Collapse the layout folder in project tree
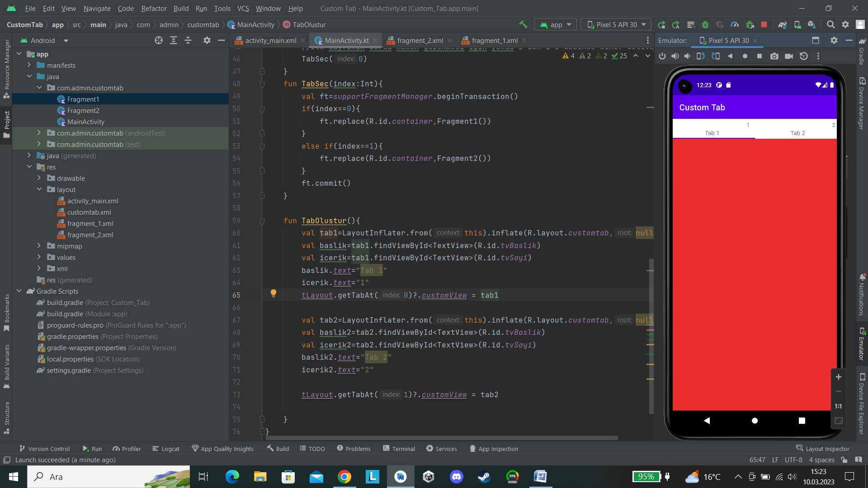Image resolution: width=868 pixels, height=488 pixels. coord(39,189)
